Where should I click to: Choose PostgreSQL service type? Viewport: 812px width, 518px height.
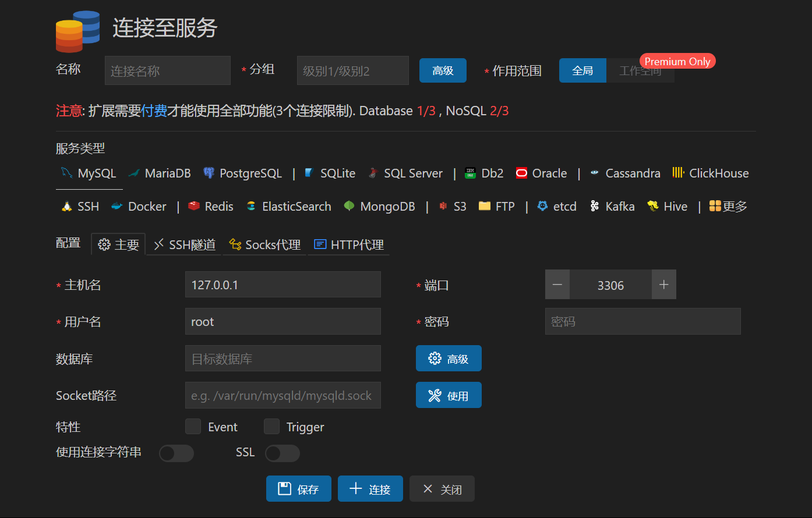point(242,173)
